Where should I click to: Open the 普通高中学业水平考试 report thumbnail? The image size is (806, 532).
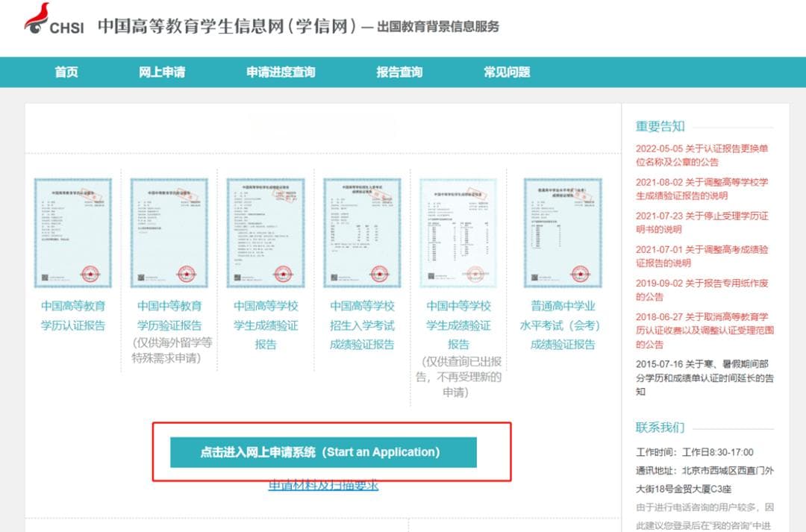(x=563, y=233)
